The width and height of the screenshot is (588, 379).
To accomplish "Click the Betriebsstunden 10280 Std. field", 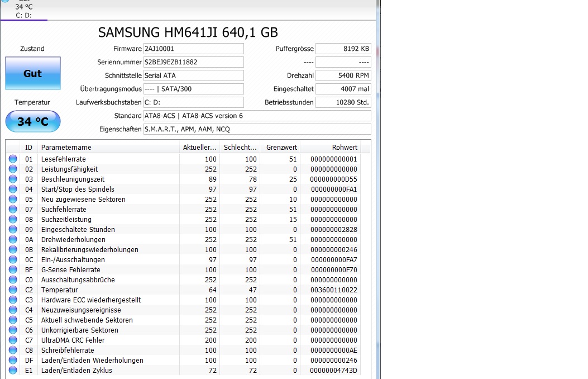I will [x=343, y=102].
